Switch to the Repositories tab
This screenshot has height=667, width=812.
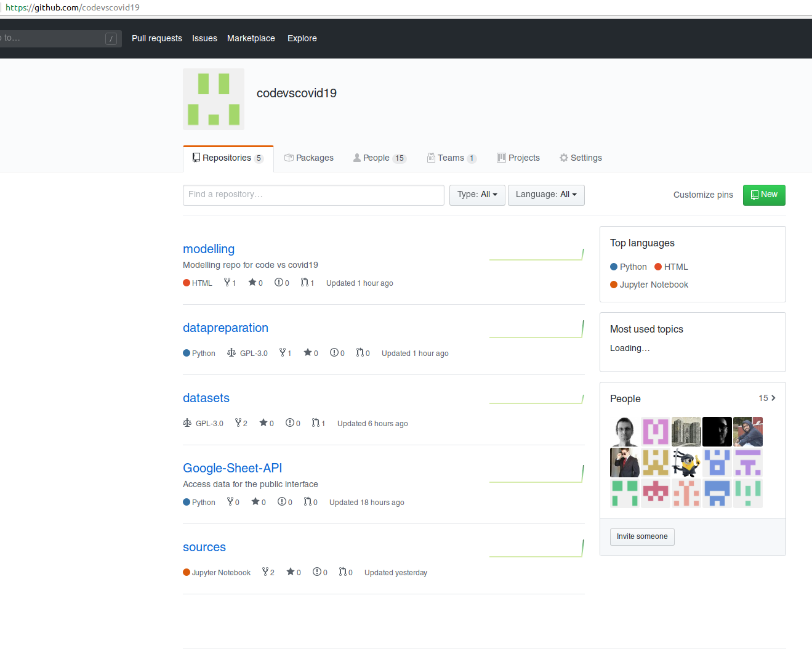[x=228, y=158]
